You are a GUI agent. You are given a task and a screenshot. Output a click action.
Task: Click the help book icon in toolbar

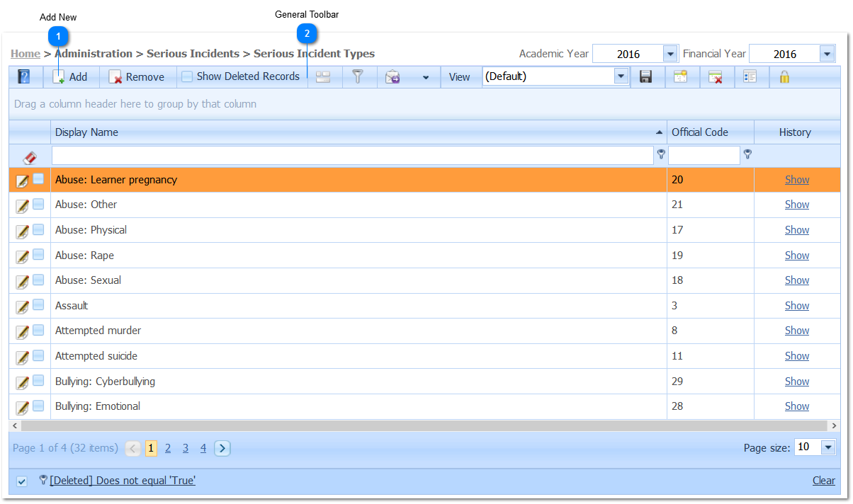tap(23, 77)
